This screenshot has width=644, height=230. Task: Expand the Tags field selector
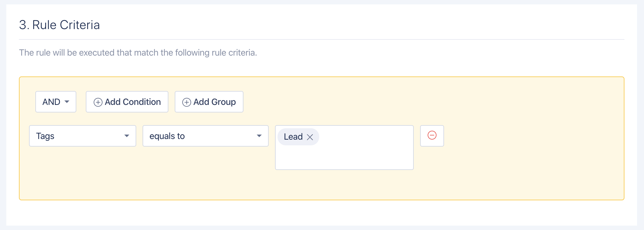point(83,136)
